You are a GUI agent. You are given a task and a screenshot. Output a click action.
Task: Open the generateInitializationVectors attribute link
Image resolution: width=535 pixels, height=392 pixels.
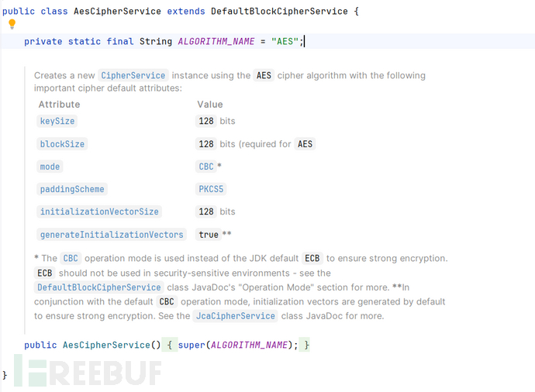coord(111,235)
